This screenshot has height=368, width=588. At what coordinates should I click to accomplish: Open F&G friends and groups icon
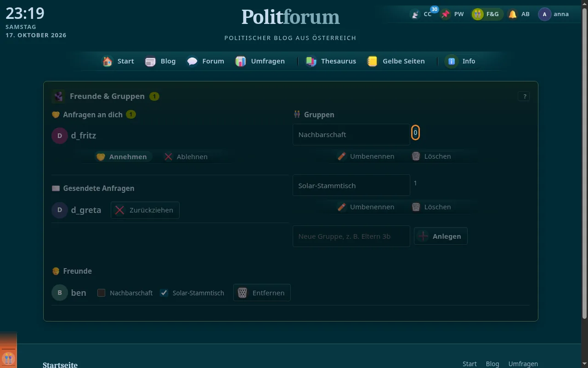click(478, 14)
